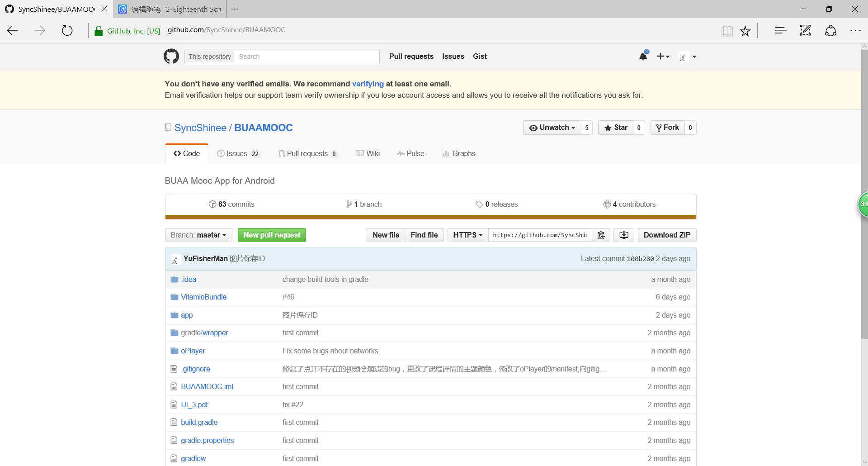The height and width of the screenshot is (466, 868).
Task: Open the Pull requests repository tab
Action: (x=308, y=154)
